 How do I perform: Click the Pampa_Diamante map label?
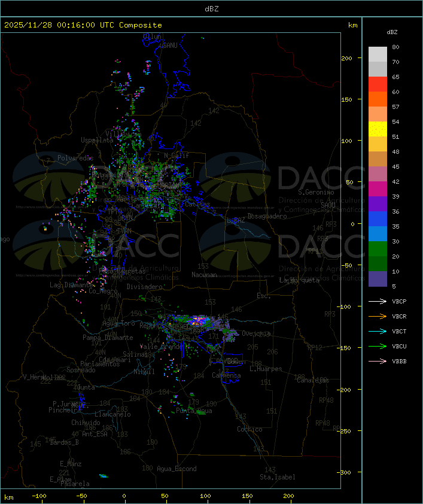(108, 338)
